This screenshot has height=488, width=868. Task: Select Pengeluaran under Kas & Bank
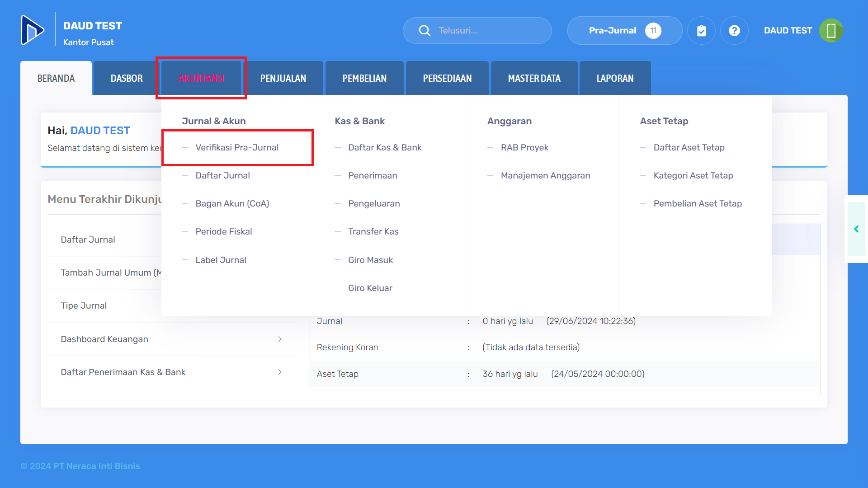tap(374, 203)
